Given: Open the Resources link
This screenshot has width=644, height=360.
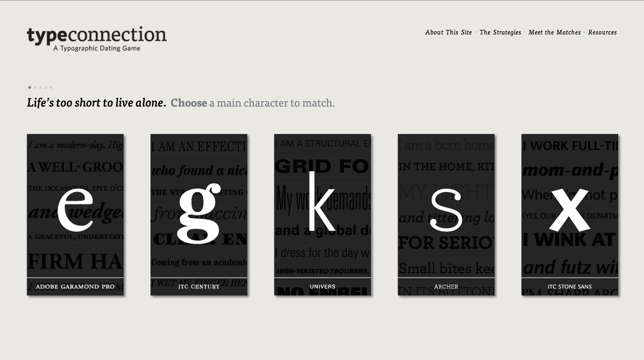Looking at the screenshot, I should [x=602, y=32].
